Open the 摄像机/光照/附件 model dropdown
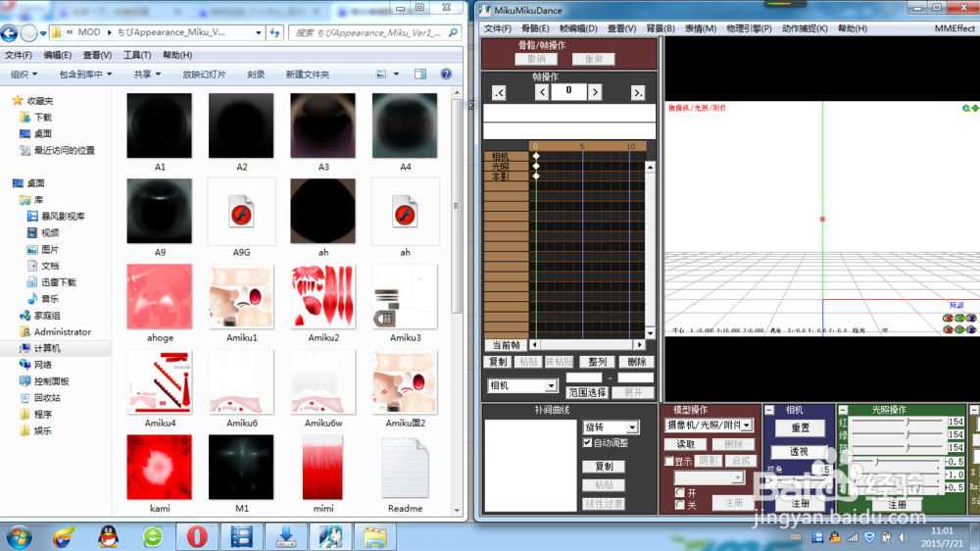The height and width of the screenshot is (551, 980). (x=746, y=426)
